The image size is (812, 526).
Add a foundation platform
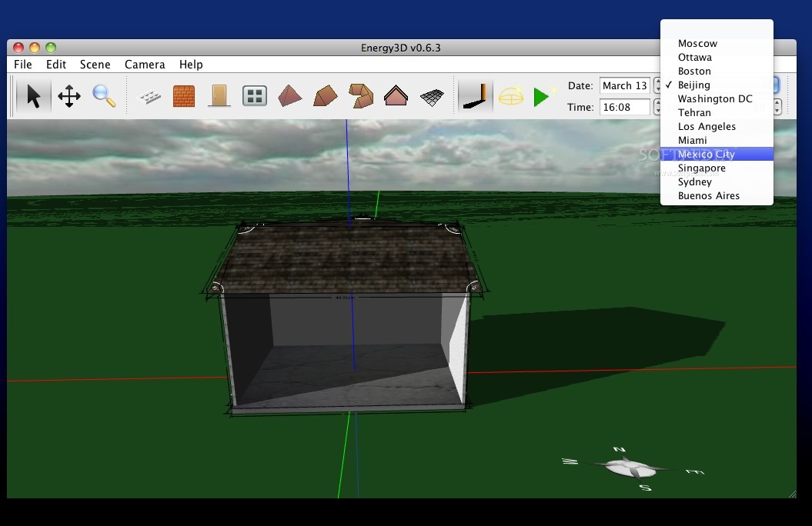point(149,96)
